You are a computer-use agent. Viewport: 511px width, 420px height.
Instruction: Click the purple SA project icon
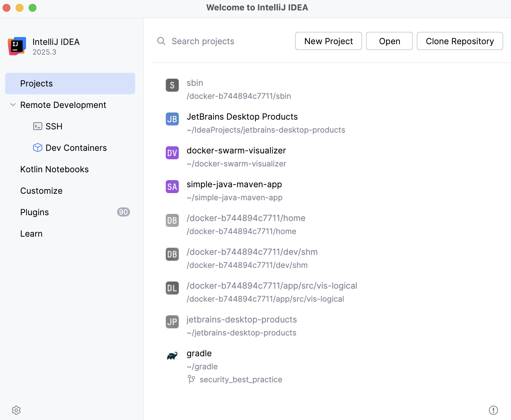172,187
